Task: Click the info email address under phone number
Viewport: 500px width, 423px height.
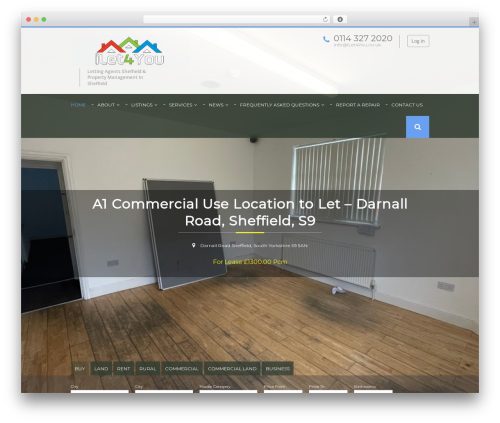Action: tap(357, 45)
